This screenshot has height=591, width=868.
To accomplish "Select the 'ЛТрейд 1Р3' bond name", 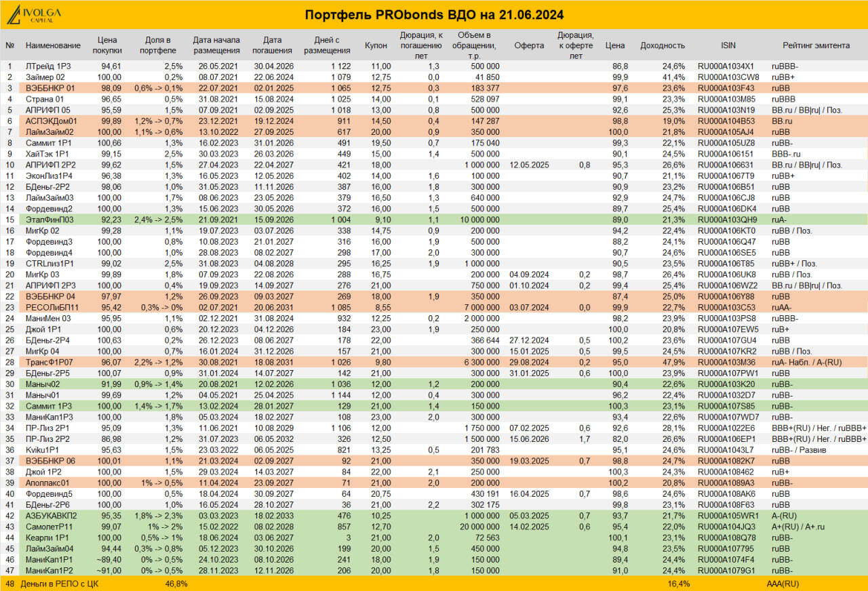I will pyautogui.click(x=48, y=66).
